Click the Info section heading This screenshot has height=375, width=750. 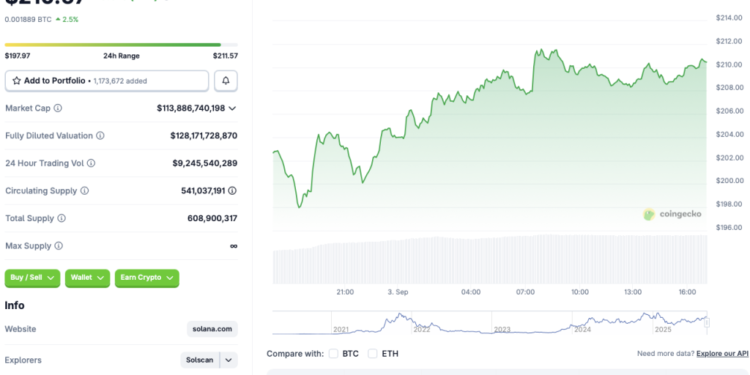click(14, 305)
